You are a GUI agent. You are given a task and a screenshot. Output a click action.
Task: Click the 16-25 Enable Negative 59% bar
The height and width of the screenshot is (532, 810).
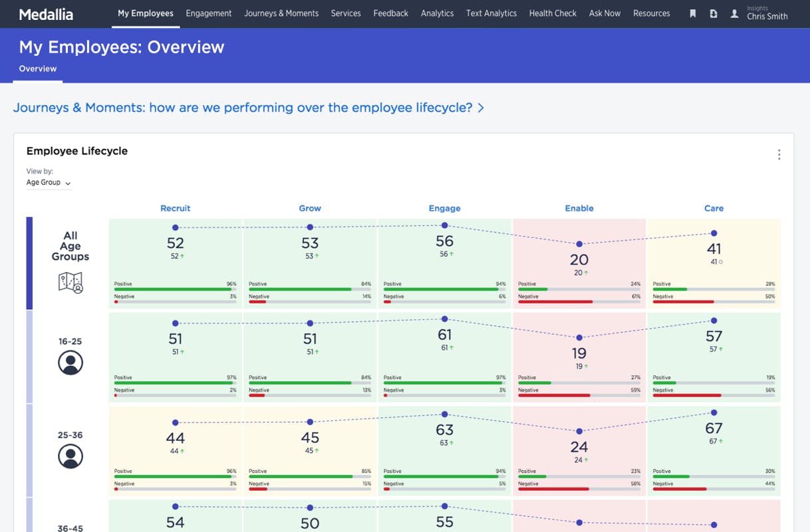579,396
